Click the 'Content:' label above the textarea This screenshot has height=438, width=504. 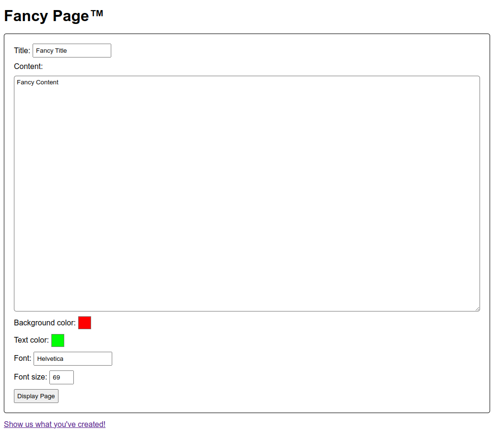click(x=28, y=66)
